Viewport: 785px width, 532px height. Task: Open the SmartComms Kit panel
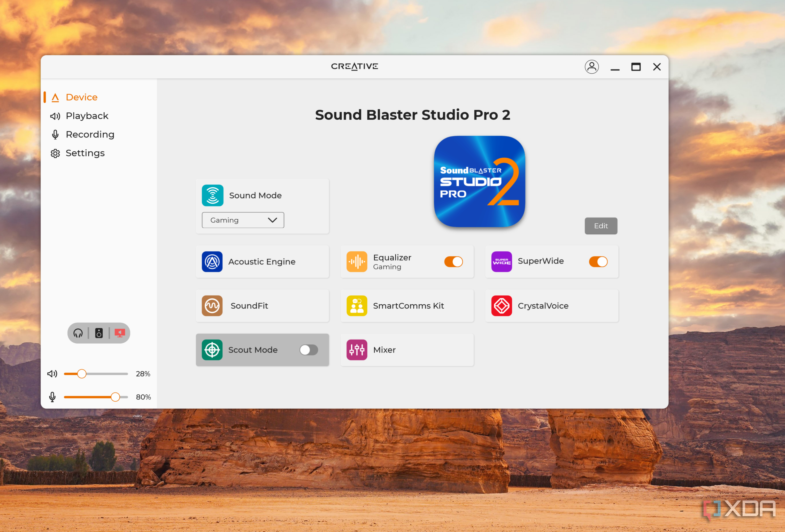(x=356, y=306)
